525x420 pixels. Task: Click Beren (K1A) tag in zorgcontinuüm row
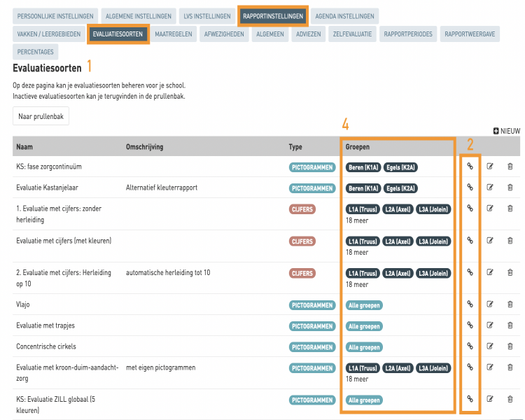[x=363, y=167]
